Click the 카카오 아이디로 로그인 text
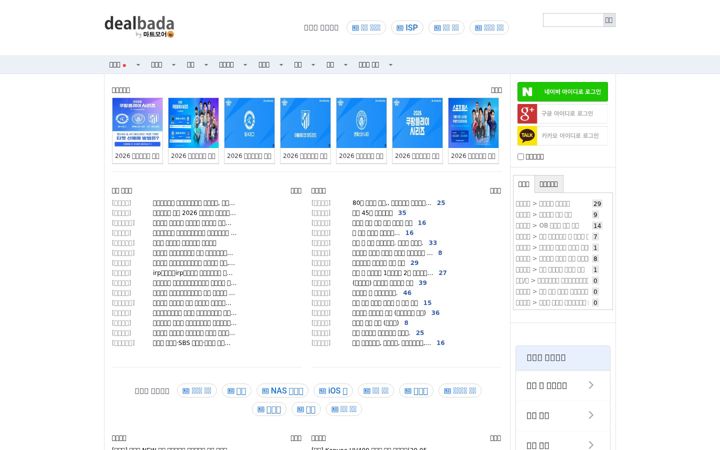720x450 pixels. pyautogui.click(x=570, y=135)
